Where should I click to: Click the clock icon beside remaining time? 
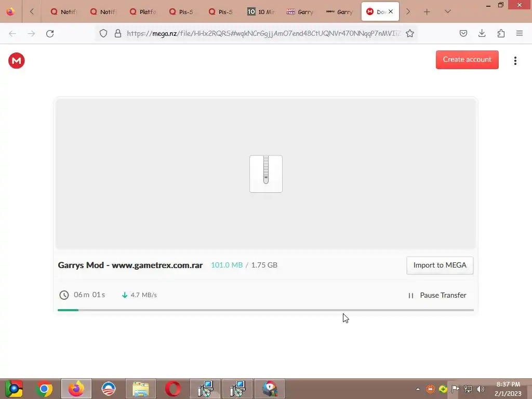pyautogui.click(x=64, y=295)
